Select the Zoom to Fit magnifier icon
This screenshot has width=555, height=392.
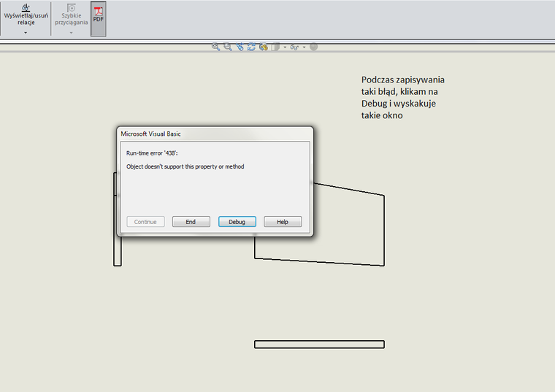[215, 47]
